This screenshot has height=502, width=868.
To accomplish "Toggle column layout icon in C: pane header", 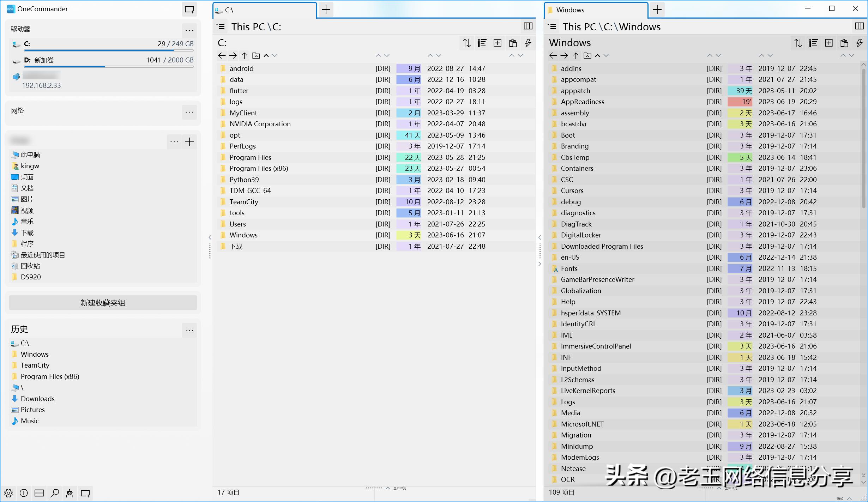I will pyautogui.click(x=528, y=26).
